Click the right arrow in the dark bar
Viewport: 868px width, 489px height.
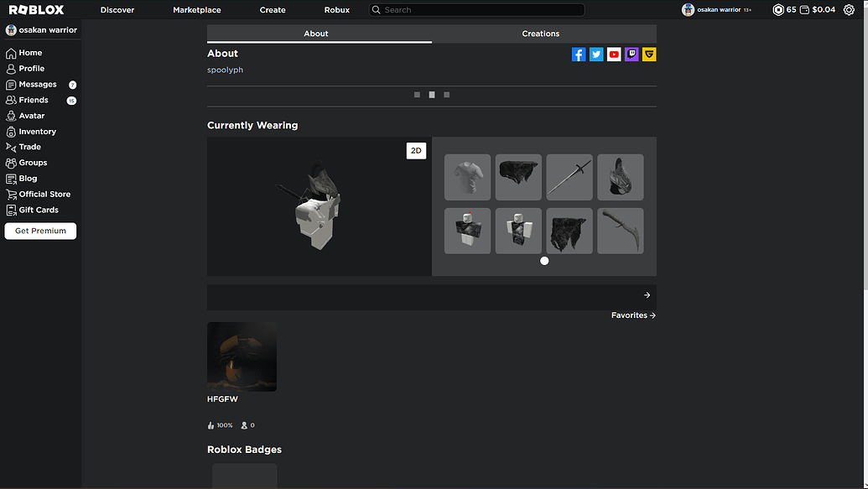point(647,295)
